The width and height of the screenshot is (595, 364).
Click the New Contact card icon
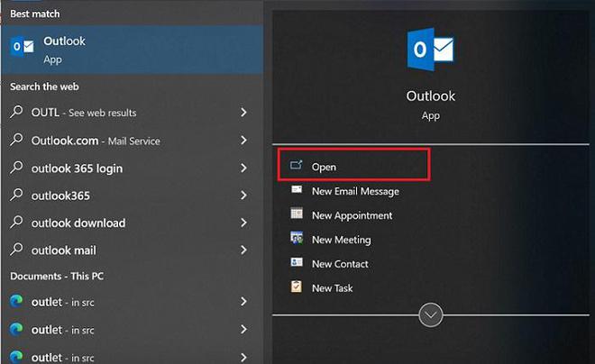(297, 262)
